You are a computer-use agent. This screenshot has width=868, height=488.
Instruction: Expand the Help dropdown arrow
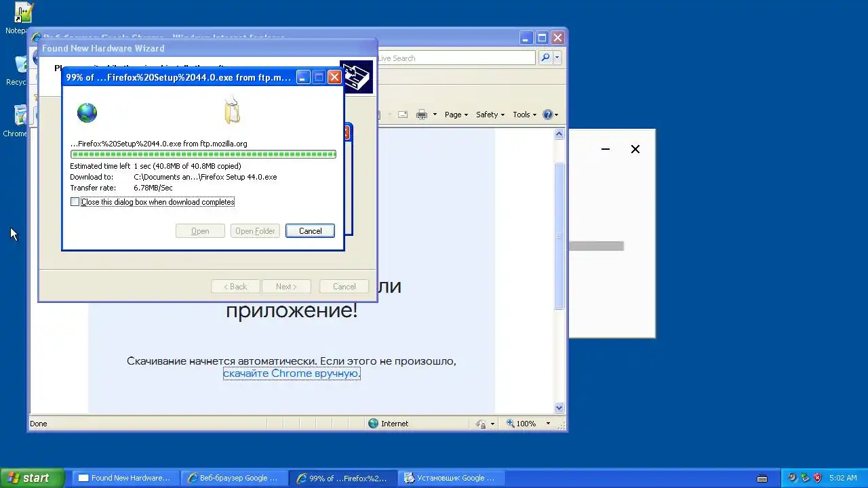(557, 115)
